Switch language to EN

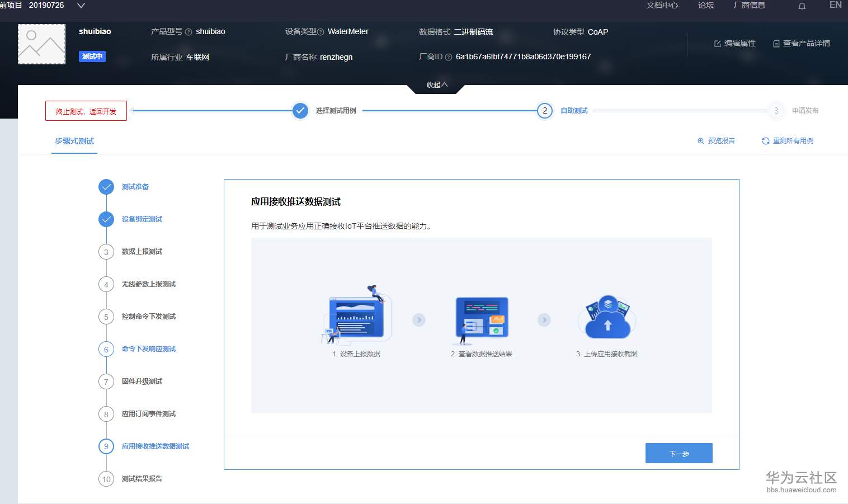click(835, 5)
